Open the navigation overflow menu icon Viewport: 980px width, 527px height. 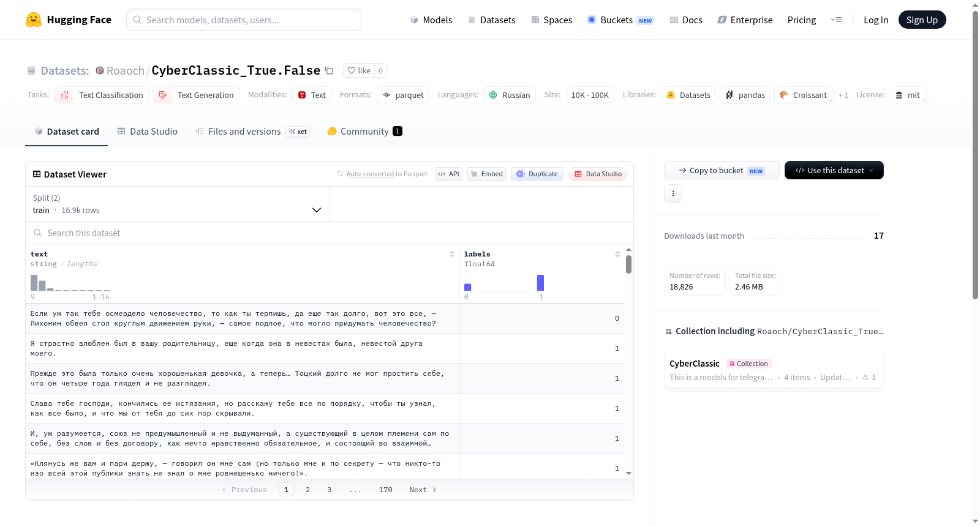coord(836,20)
